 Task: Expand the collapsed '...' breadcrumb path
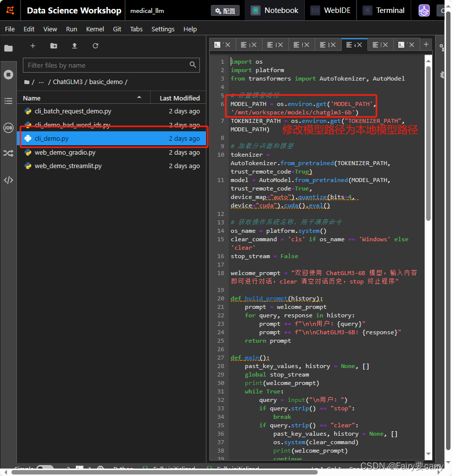41,82
